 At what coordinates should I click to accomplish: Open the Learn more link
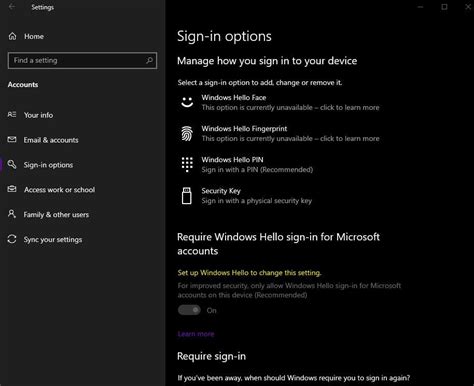click(x=196, y=334)
